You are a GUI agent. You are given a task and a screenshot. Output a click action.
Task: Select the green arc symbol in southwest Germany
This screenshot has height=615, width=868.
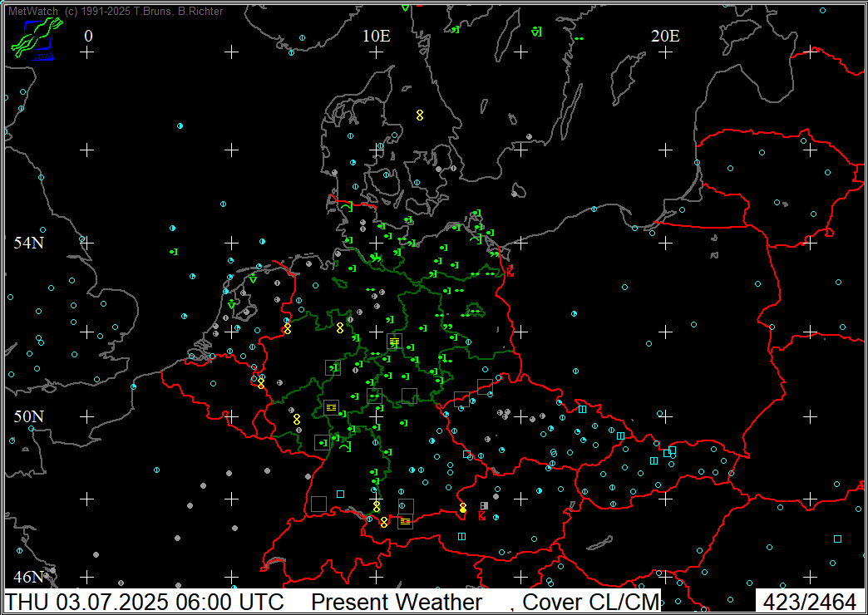345,446
